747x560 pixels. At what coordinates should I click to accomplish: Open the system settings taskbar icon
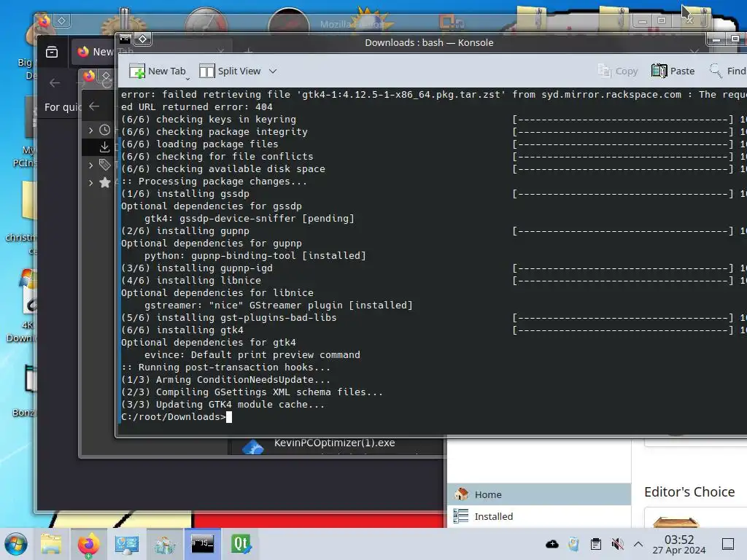126,544
